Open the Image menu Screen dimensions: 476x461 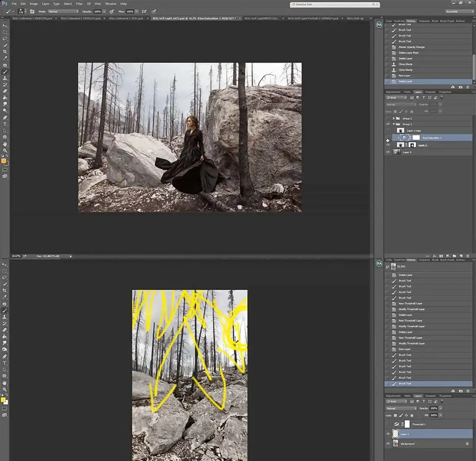click(34, 4)
